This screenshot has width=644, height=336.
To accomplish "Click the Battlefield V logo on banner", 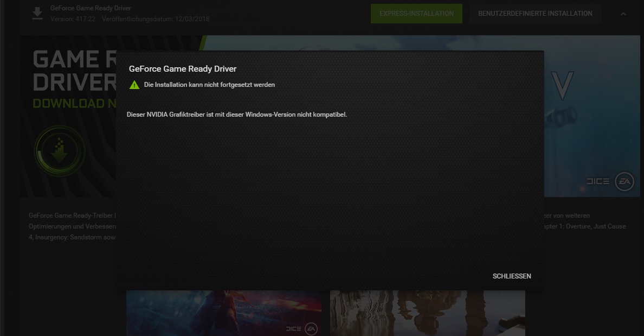I will (x=562, y=86).
